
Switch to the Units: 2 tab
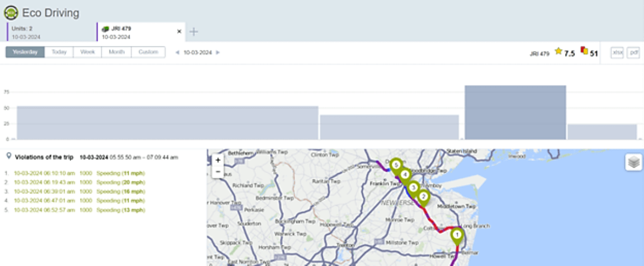click(x=51, y=32)
